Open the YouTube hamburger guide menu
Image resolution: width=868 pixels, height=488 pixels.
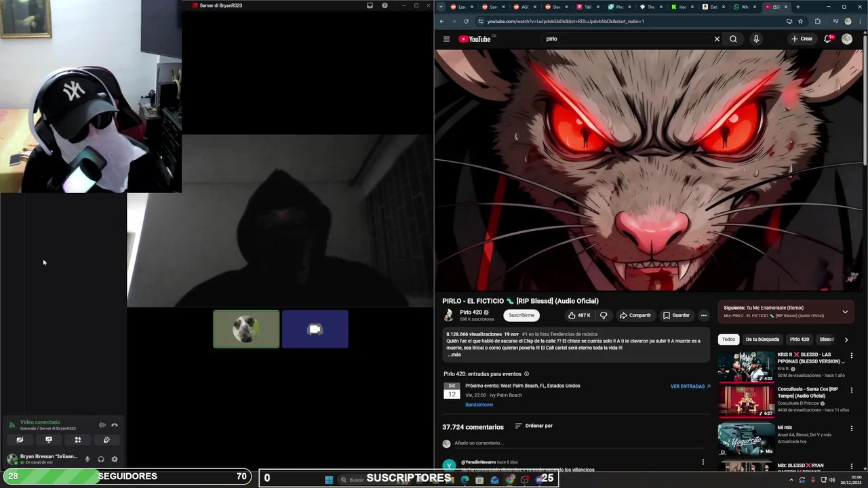[x=446, y=39]
